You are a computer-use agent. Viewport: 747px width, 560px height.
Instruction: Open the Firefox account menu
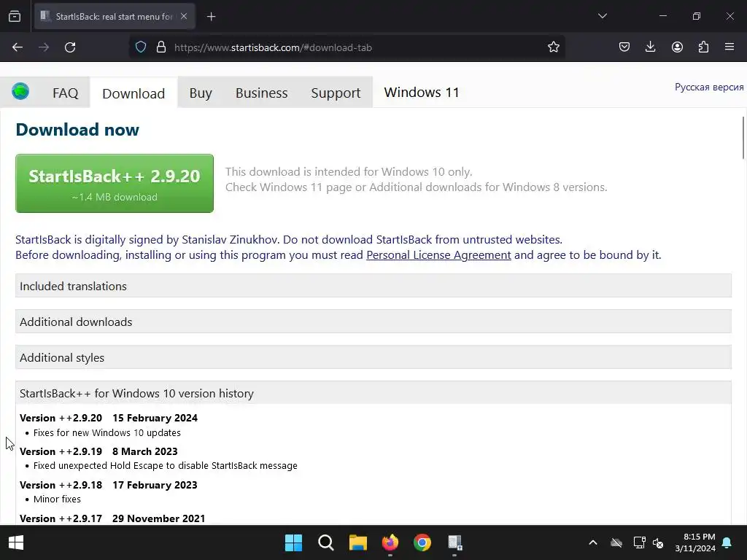(x=677, y=47)
